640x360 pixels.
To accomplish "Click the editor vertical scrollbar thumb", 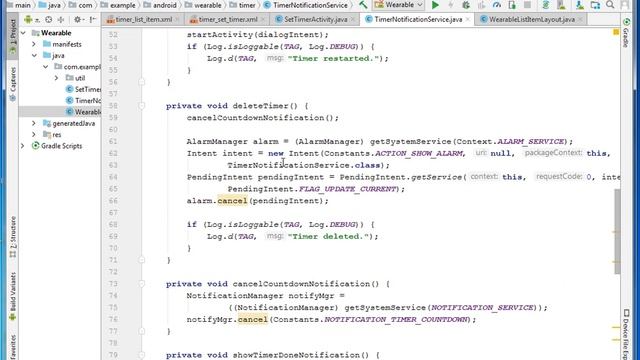I will [617, 231].
